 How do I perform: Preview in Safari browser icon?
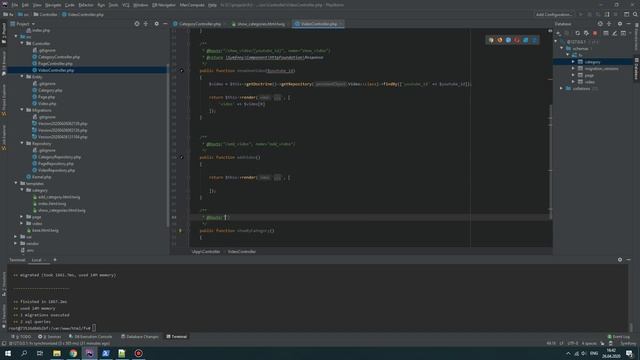[x=508, y=40]
